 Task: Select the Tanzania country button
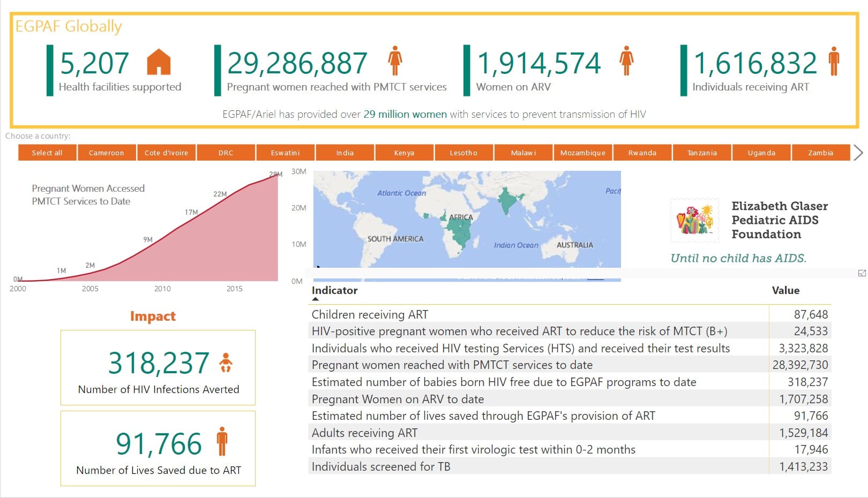(x=702, y=153)
